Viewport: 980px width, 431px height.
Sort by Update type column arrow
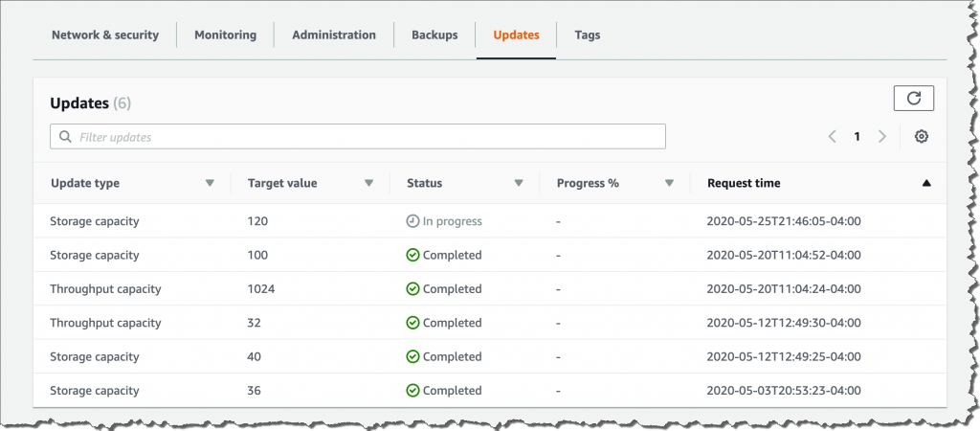210,183
